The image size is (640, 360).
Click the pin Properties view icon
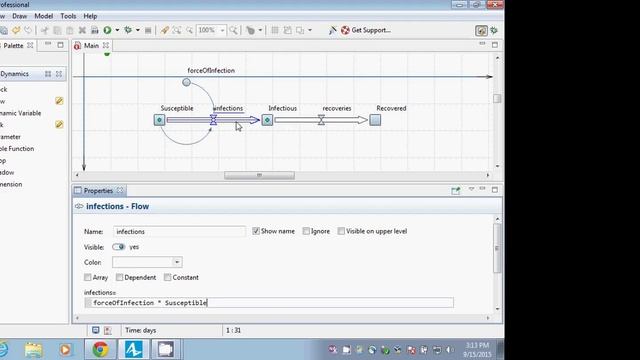[x=456, y=191]
